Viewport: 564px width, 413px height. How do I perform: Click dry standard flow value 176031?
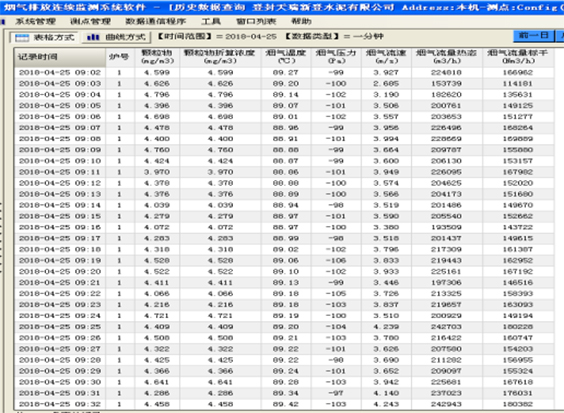pos(518,393)
